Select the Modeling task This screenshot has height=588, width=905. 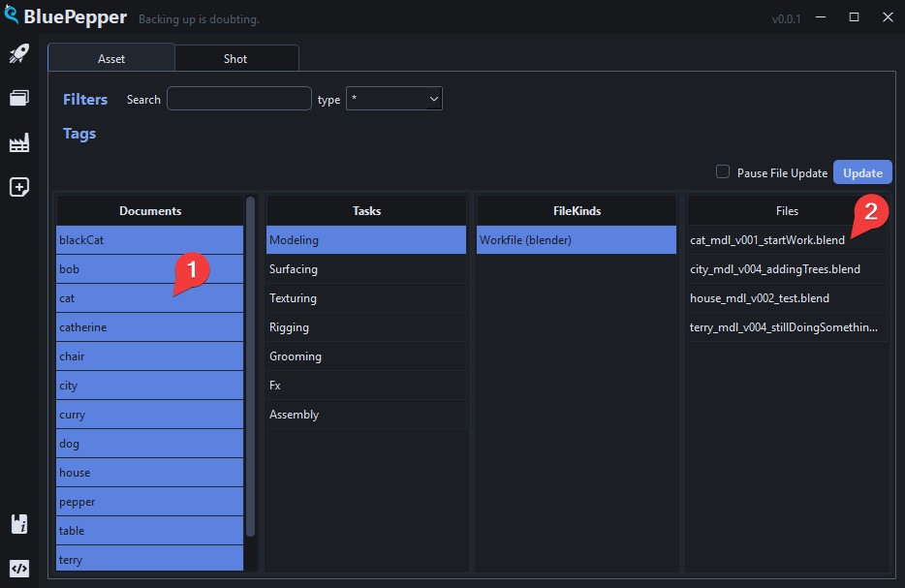pos(366,240)
